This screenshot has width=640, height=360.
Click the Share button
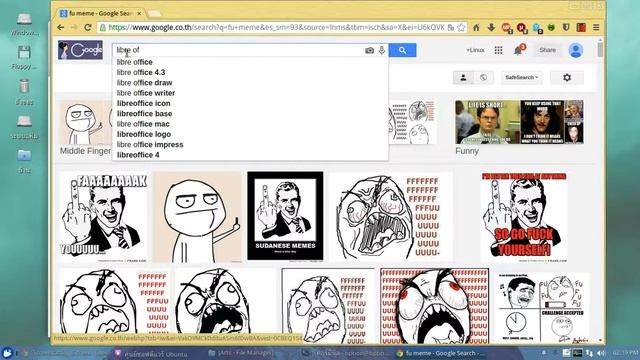click(547, 50)
